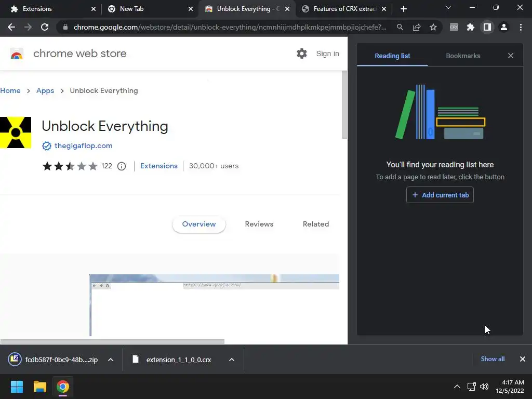532x399 pixels.
Task: Open the tab search dropdown arrow
Action: click(x=448, y=7)
